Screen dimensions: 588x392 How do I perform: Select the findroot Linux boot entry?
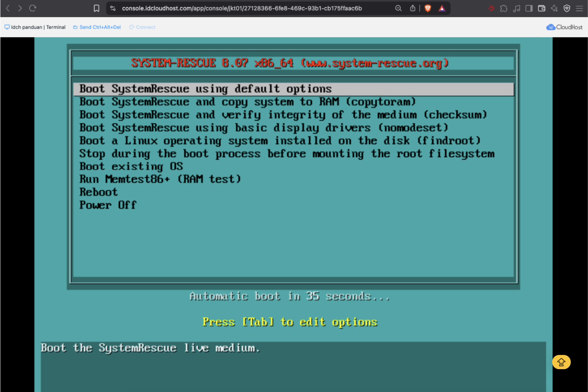(294, 141)
